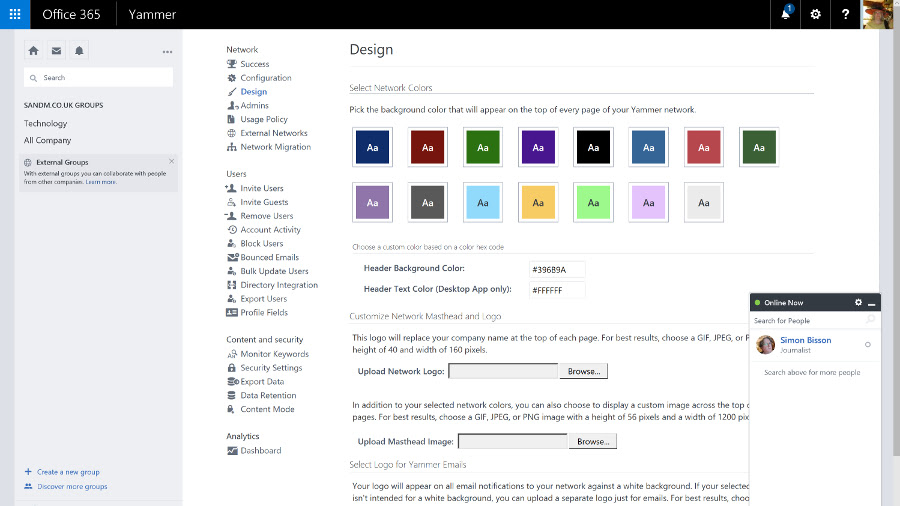Screen dimensions: 900x506
Task: Click Monitor Keywords icon
Action: pos(231,354)
